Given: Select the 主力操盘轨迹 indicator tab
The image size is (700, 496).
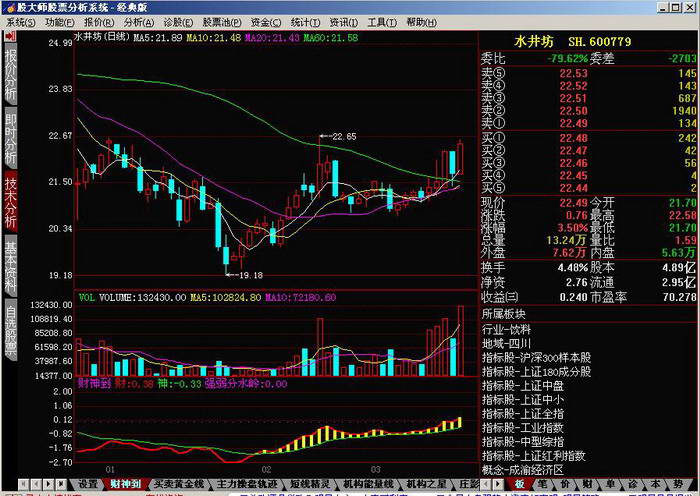Looking at the screenshot, I should [247, 483].
